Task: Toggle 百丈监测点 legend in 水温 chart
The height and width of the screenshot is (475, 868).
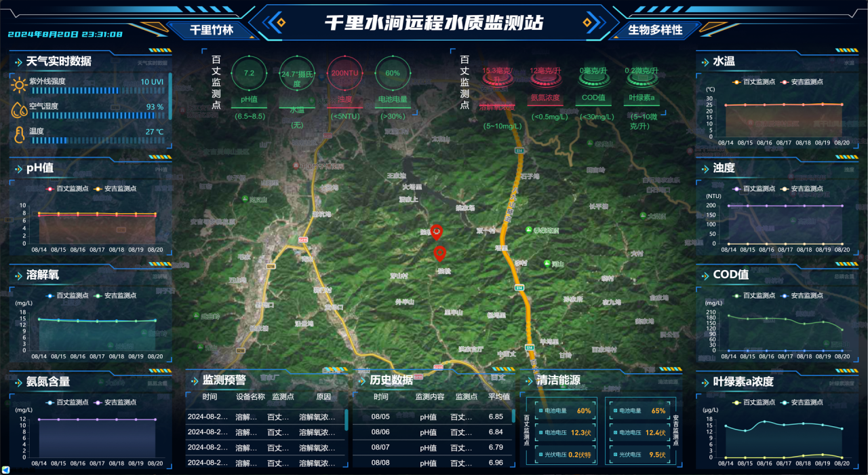Action: coord(754,82)
